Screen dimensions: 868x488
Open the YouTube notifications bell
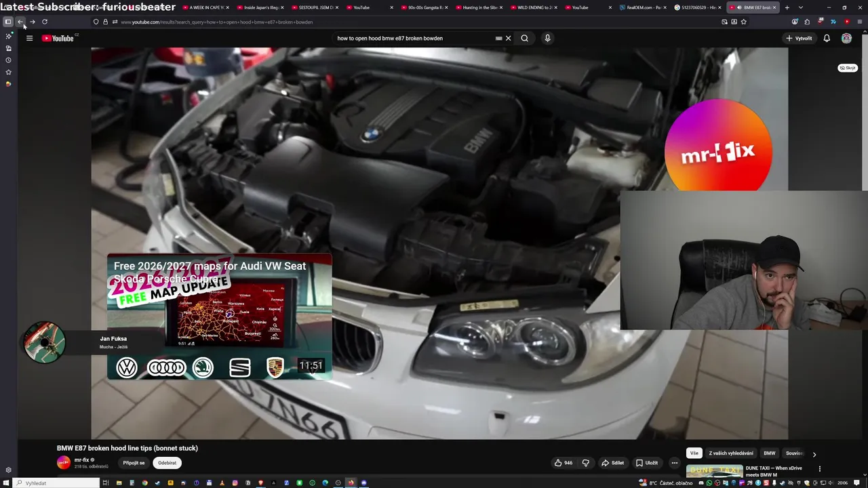[x=827, y=38]
